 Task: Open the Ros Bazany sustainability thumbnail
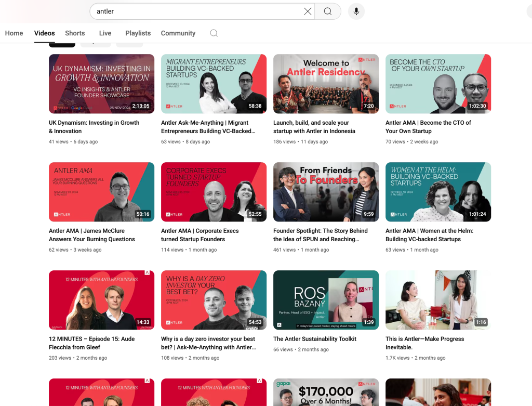326,300
